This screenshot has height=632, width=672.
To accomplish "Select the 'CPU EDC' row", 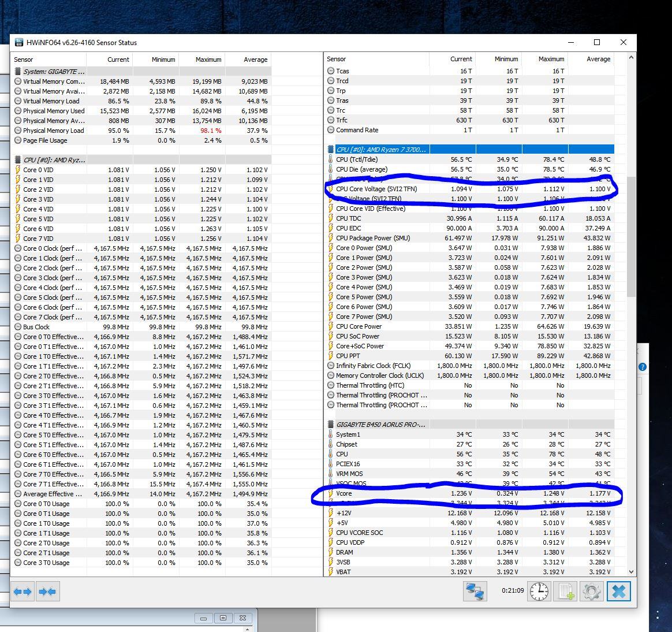I will (x=470, y=229).
